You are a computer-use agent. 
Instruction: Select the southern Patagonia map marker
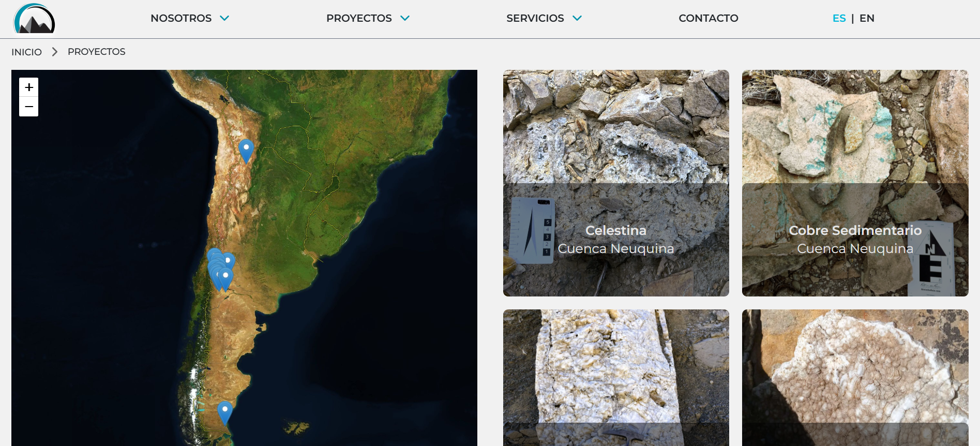[x=225, y=413]
